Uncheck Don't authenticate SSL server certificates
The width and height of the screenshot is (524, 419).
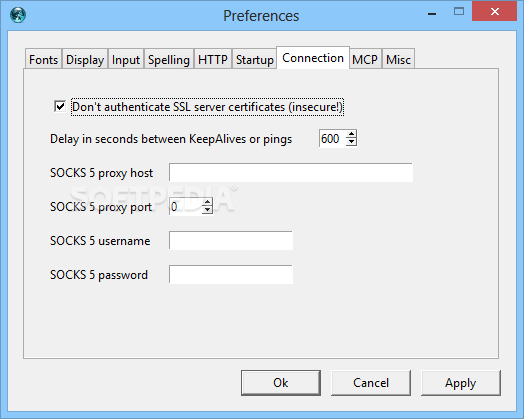[x=60, y=107]
